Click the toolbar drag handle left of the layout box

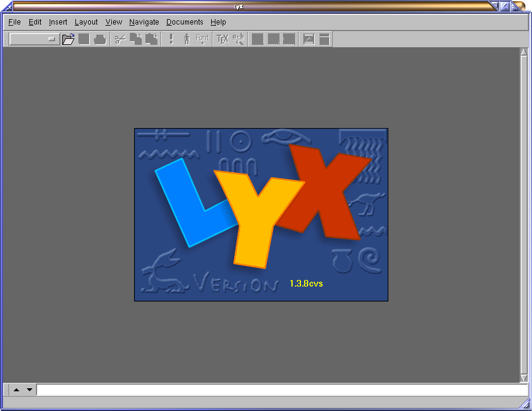click(5, 39)
